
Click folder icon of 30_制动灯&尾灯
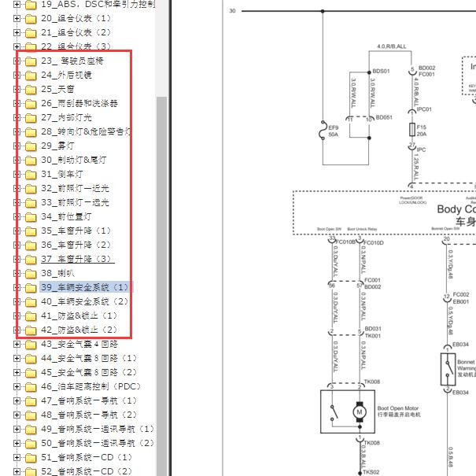[31, 160]
